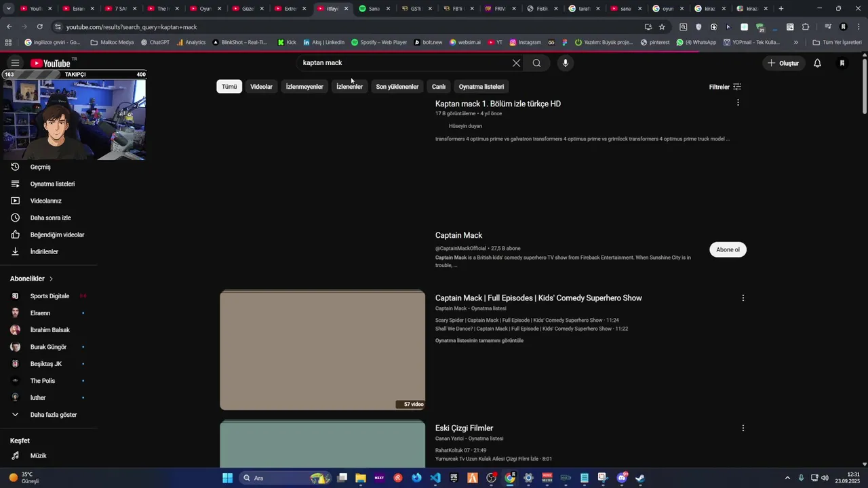The width and height of the screenshot is (868, 488).
Task: Open Daha sonra izle in the sidebar
Action: coord(49,218)
